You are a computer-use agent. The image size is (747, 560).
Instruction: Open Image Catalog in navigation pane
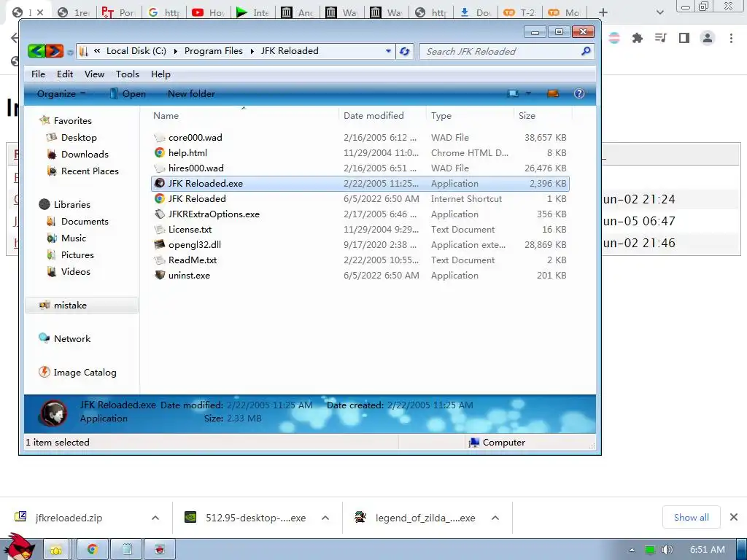point(85,373)
